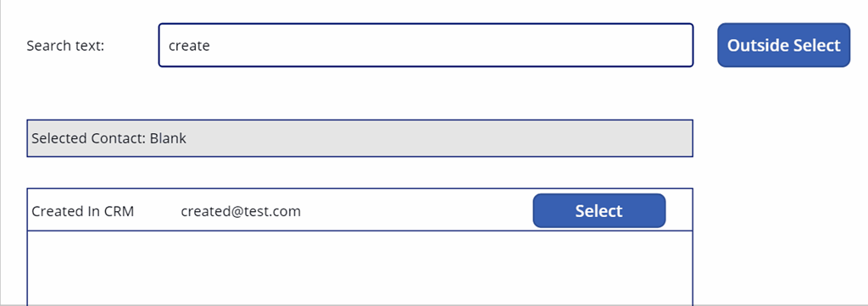Screen dimensions: 868x306
Task: Click the gray Selected Contact display bar
Action: [x=359, y=138]
